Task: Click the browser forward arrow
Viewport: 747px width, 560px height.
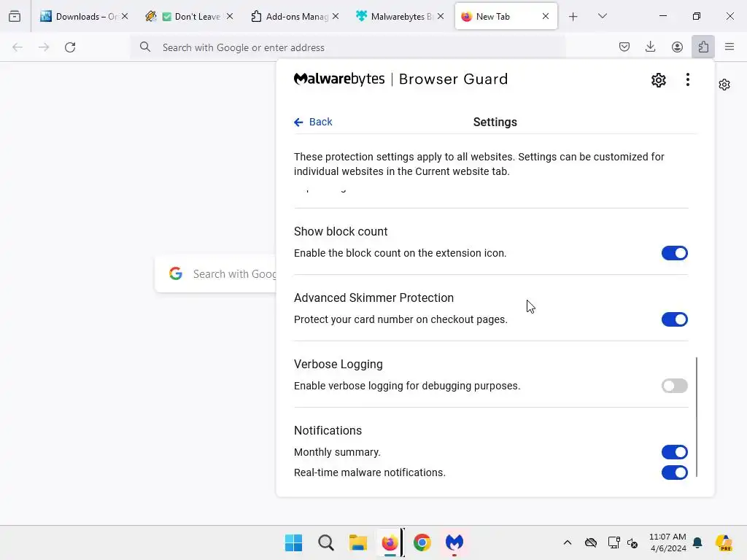Action: point(44,47)
